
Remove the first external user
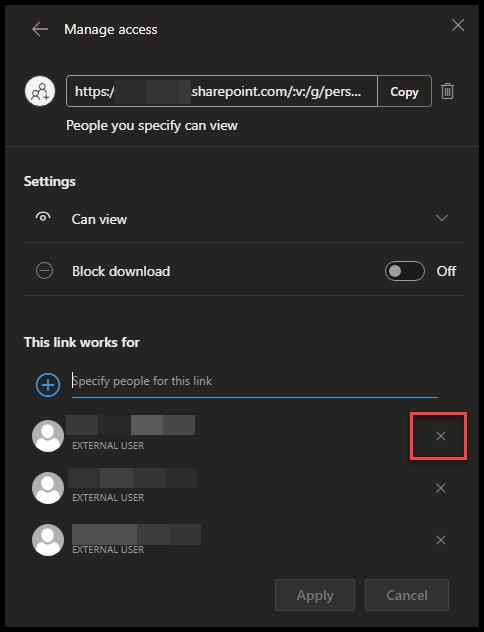[440, 436]
